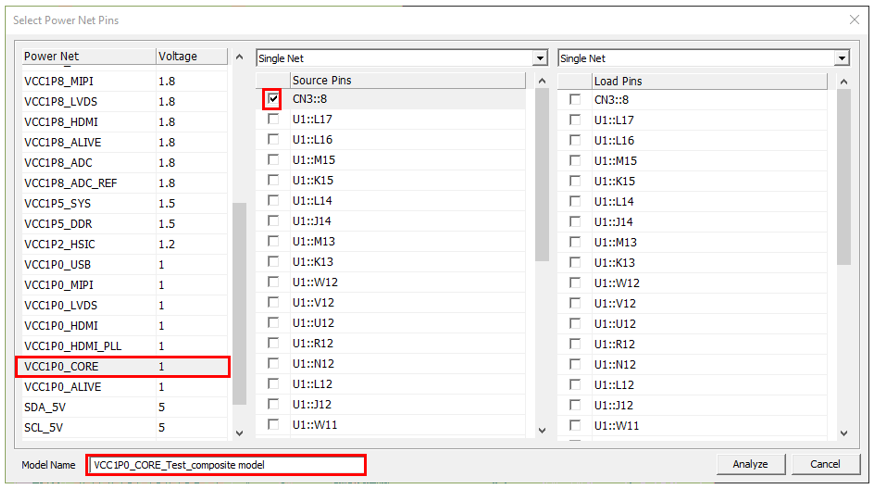Tick the U1::M15 load pin checkbox
The image size is (873, 487).
pyautogui.click(x=574, y=161)
